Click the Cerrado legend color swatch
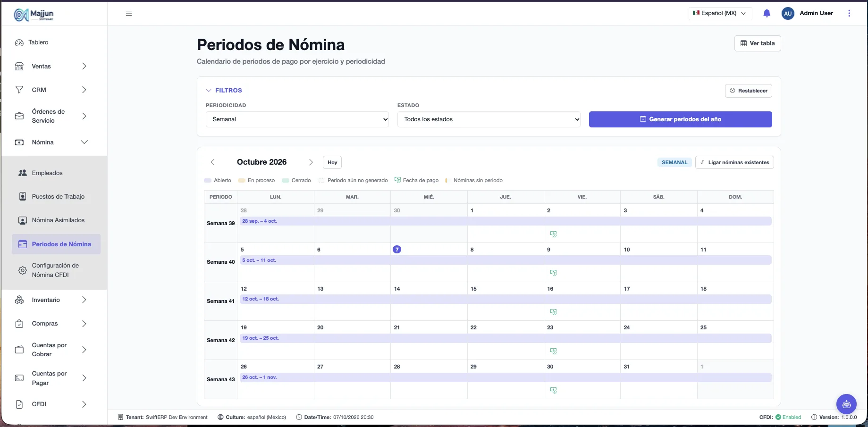Image resolution: width=868 pixels, height=427 pixels. coord(285,180)
